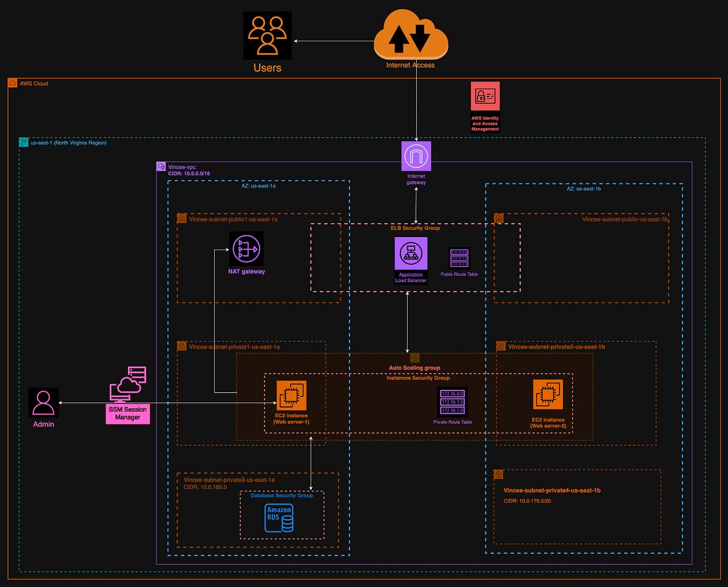Click the Public Route Table icon
This screenshot has width=728, height=587.
pyautogui.click(x=459, y=258)
